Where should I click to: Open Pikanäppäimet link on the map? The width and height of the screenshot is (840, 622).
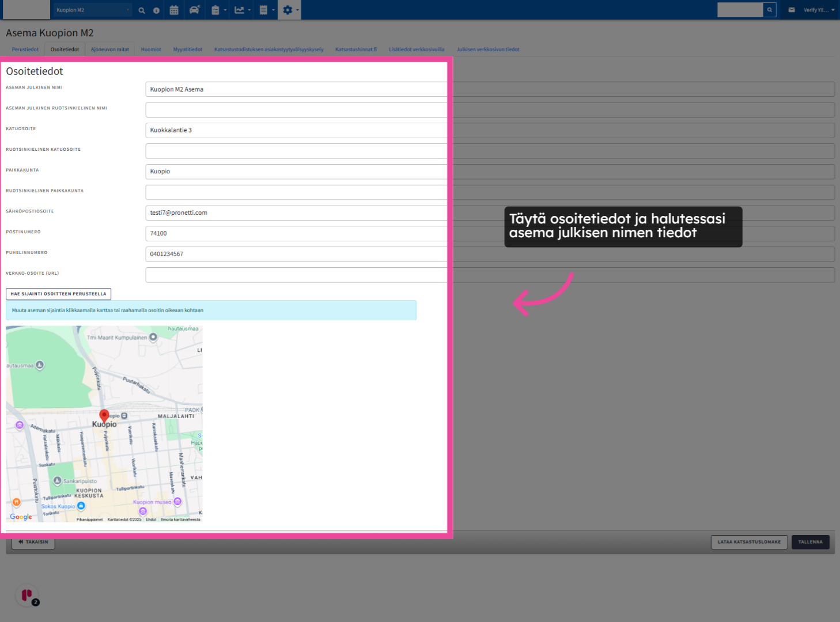click(x=89, y=519)
